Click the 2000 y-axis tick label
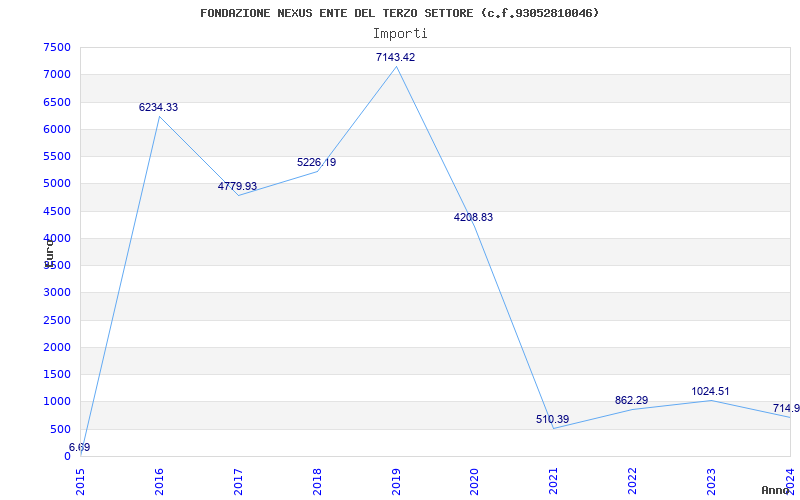The width and height of the screenshot is (800, 500). [57, 347]
